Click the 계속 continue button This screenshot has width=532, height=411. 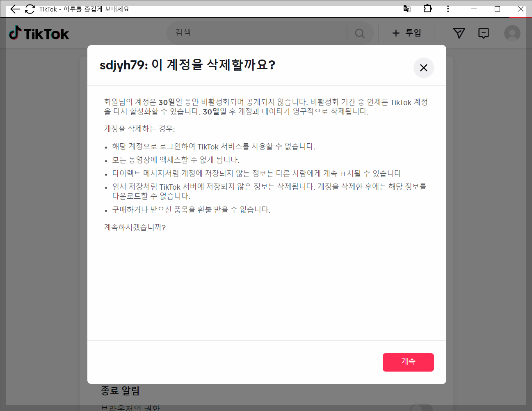pos(408,362)
